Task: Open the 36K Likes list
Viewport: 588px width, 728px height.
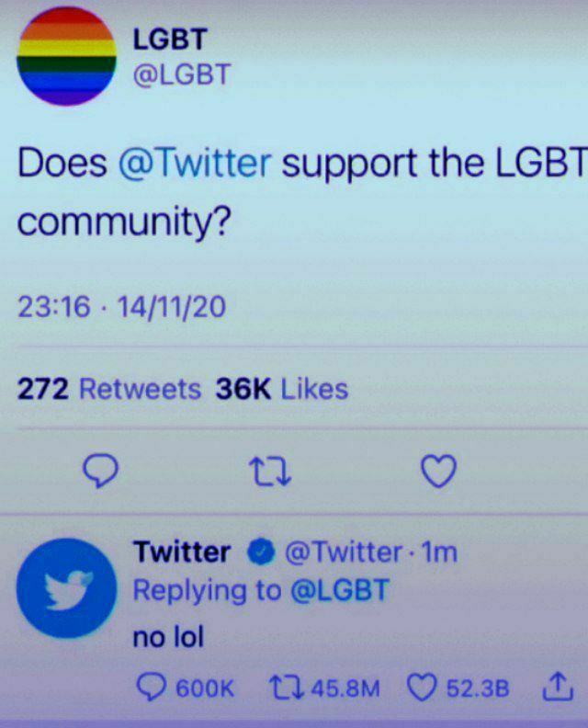Action: pos(282,389)
